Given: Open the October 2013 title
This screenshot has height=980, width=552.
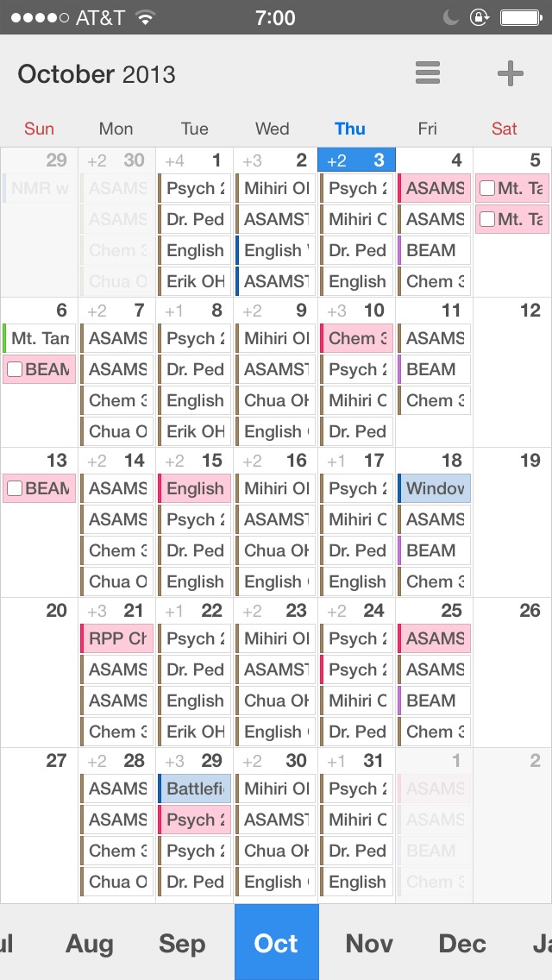Looking at the screenshot, I should click(x=97, y=74).
